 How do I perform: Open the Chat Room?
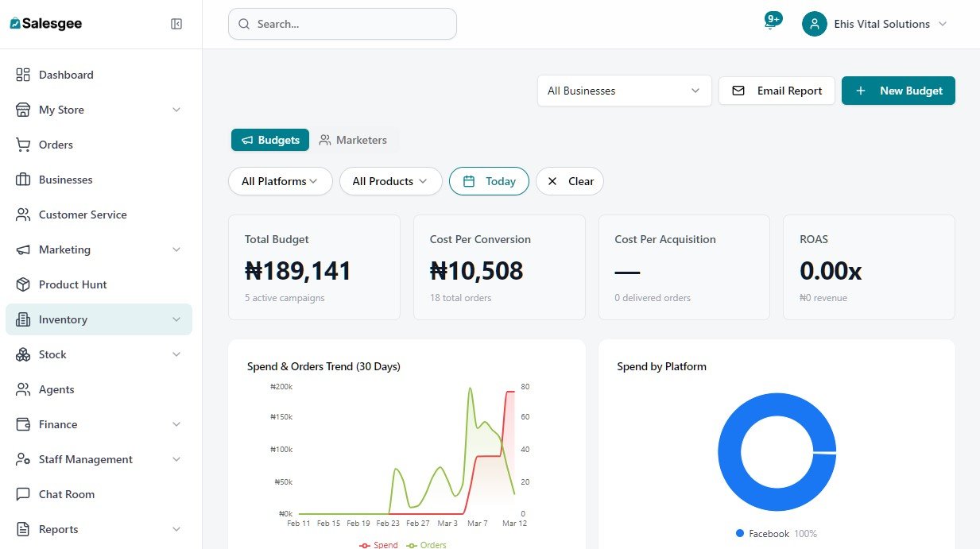click(x=66, y=494)
